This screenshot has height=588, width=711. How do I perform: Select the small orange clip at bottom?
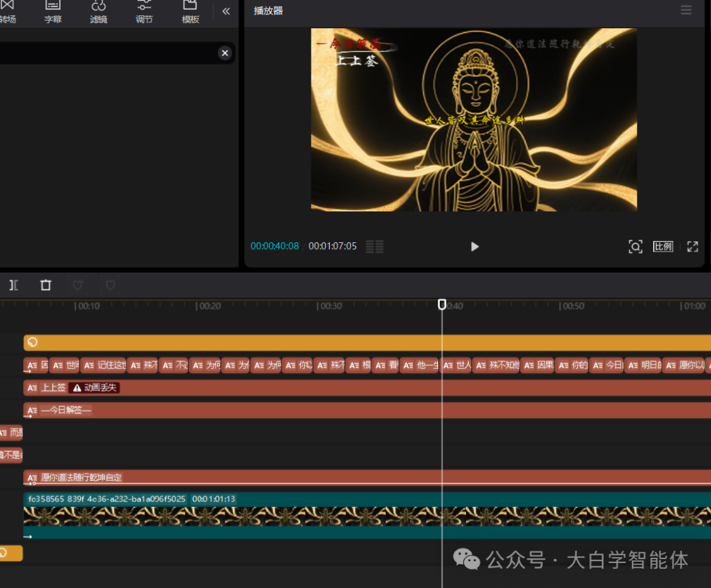[x=11, y=553]
